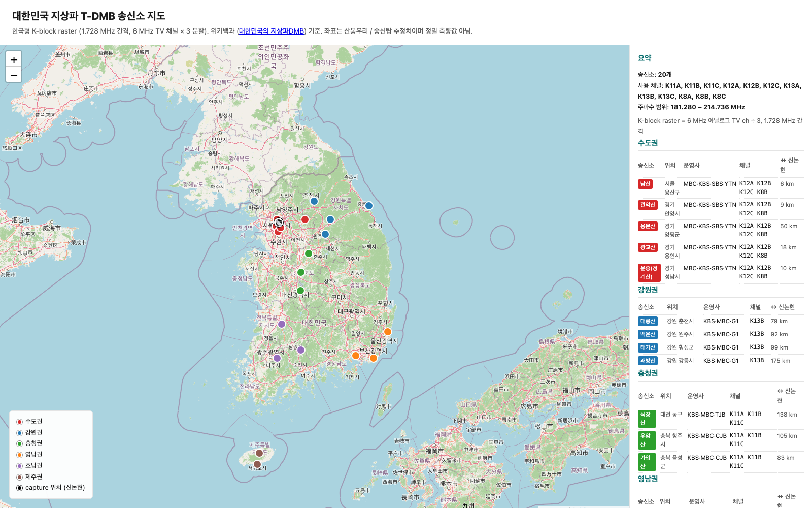Select orange marker right of 부산광역시

[x=374, y=358]
